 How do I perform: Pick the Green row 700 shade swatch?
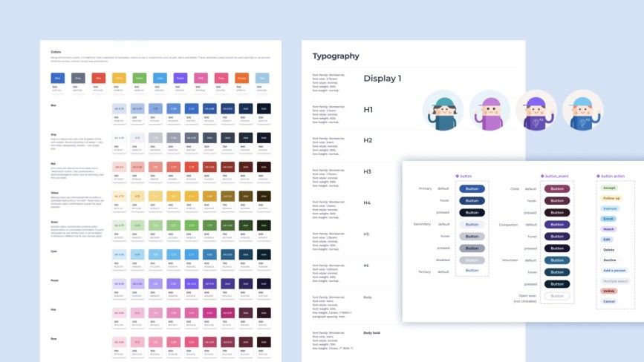point(227,225)
